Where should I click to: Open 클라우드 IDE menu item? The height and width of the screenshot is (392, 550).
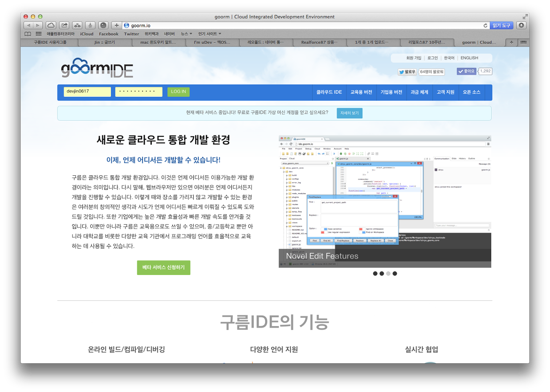(x=329, y=92)
